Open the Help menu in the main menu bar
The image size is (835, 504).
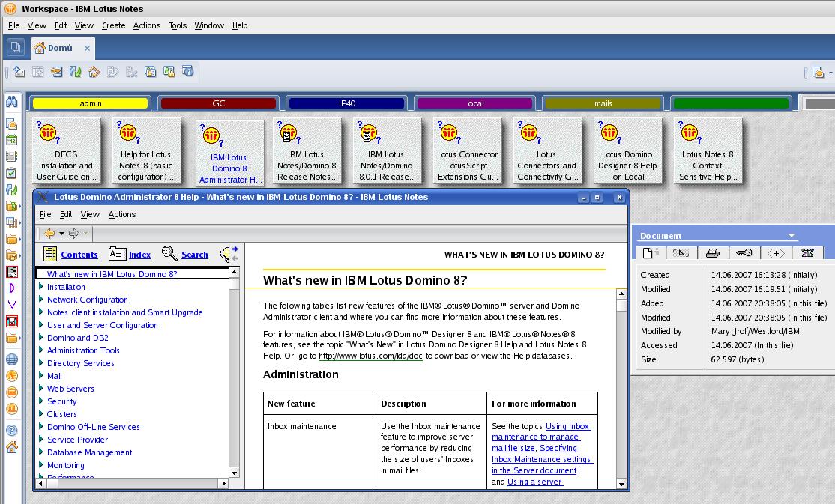click(240, 25)
